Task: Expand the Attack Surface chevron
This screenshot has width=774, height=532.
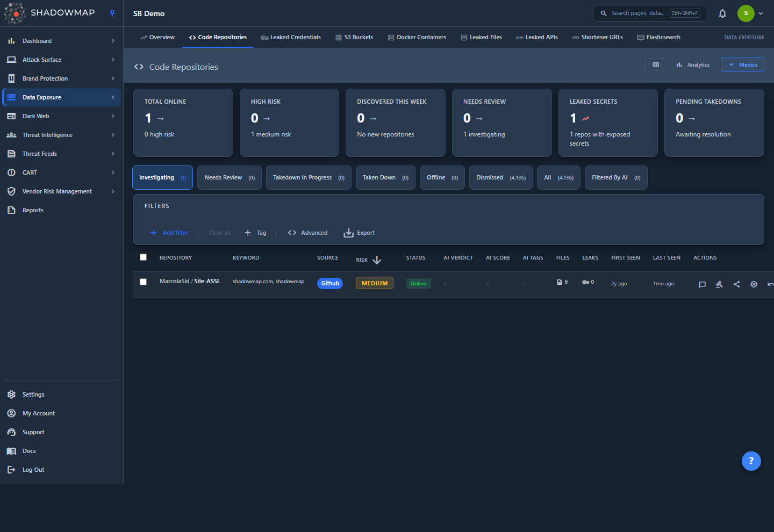Action: 113,60
